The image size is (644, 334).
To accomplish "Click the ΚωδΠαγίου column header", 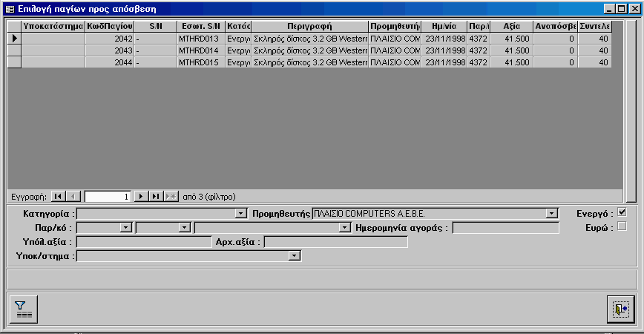I will 109,25.
